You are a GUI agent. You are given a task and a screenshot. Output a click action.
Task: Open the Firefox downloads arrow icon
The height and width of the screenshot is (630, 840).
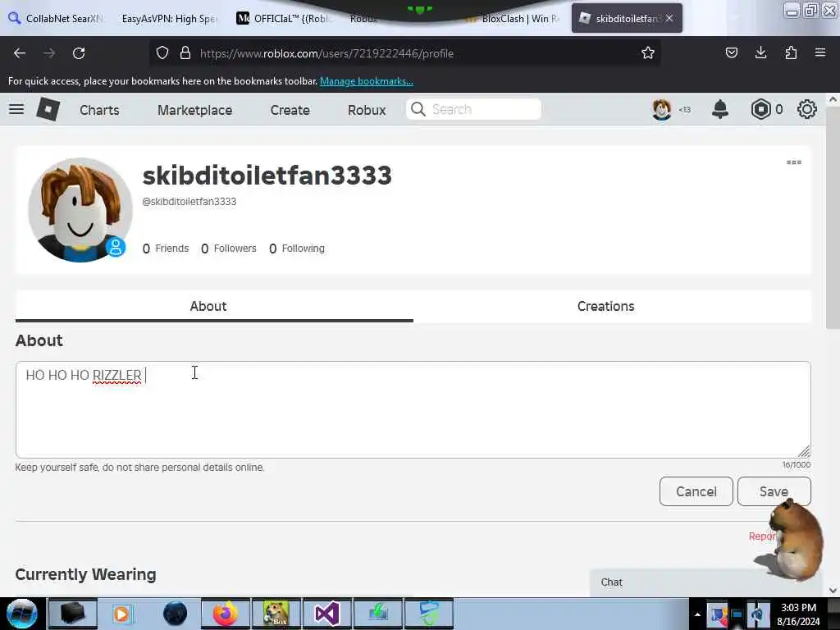click(x=760, y=52)
